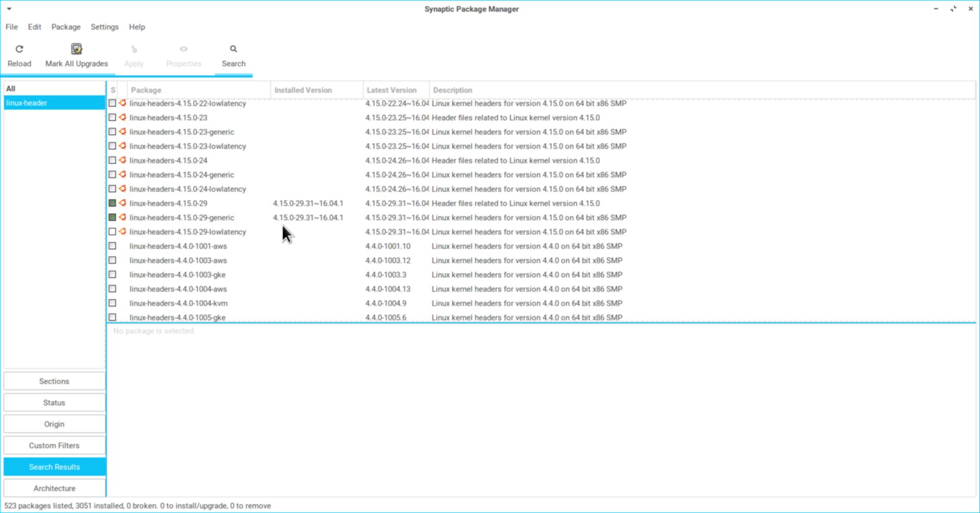The image size is (980, 513).
Task: Click Ubuntu icon beside linux-headers-4.15.0-24-lowlatency
Action: 122,189
